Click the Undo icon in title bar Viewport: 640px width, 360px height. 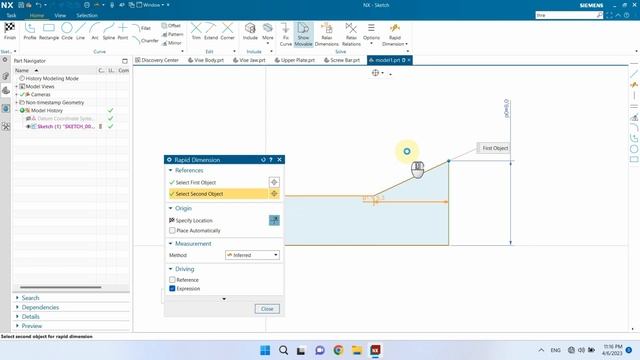point(38,5)
